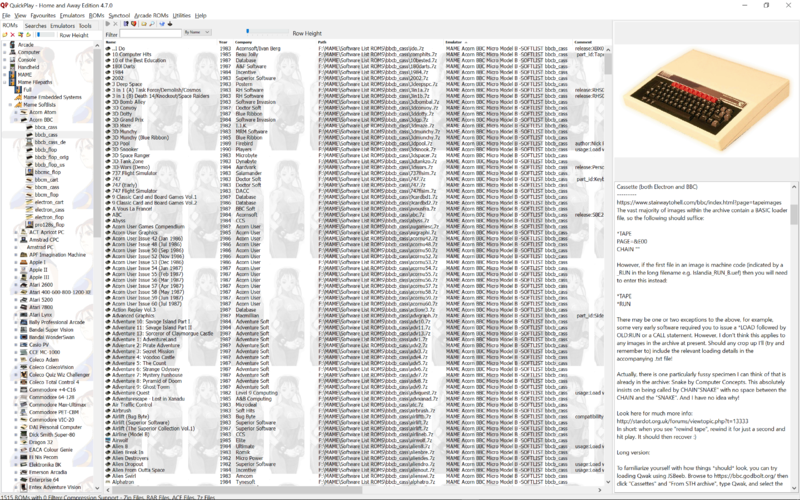Click the new folder icon above system tree
The height and width of the screenshot is (500, 800).
[x=5, y=35]
